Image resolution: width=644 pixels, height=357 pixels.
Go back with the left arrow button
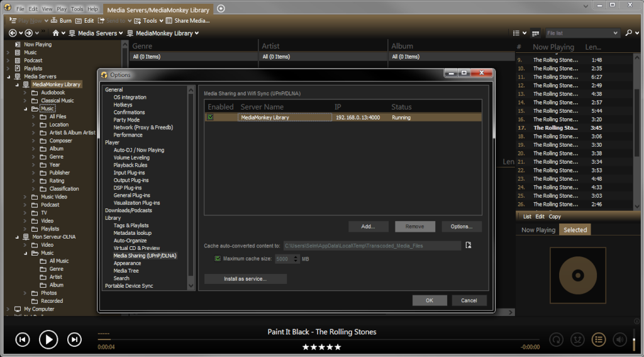click(x=13, y=33)
